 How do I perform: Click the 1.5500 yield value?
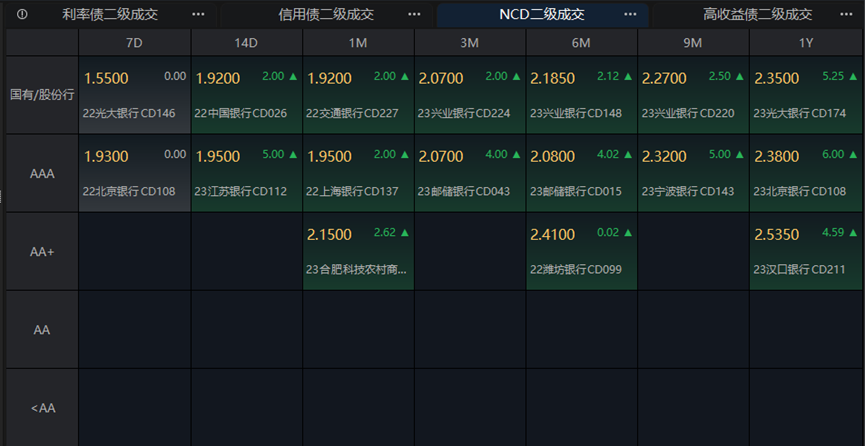[x=106, y=79]
